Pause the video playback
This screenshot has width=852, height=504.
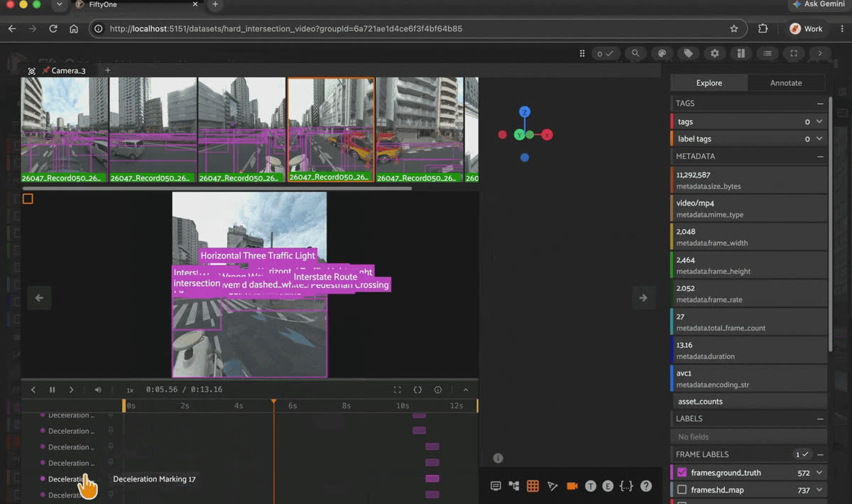pyautogui.click(x=52, y=390)
